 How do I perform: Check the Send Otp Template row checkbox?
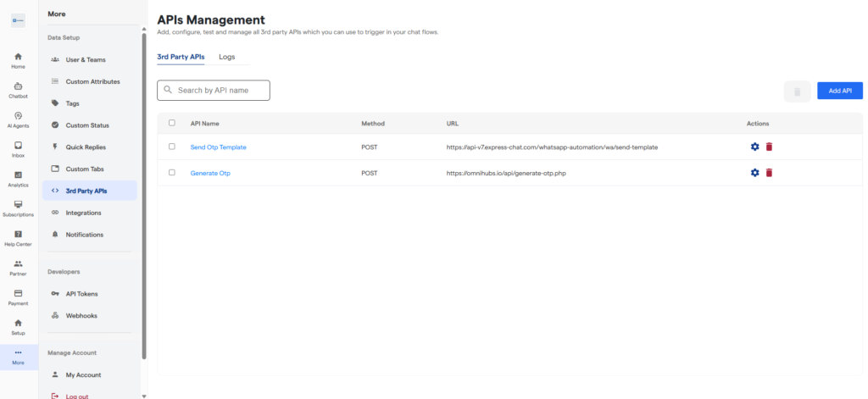[171, 147]
